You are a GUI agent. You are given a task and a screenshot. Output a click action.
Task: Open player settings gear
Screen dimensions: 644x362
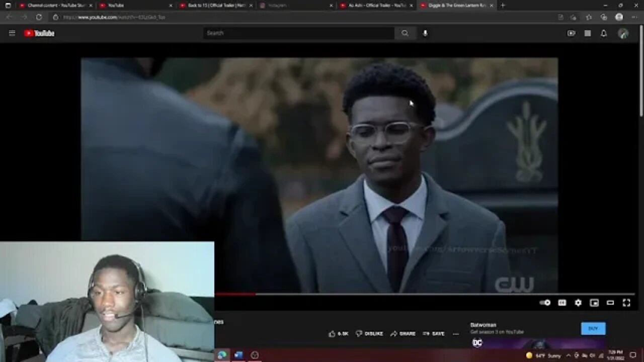click(578, 303)
